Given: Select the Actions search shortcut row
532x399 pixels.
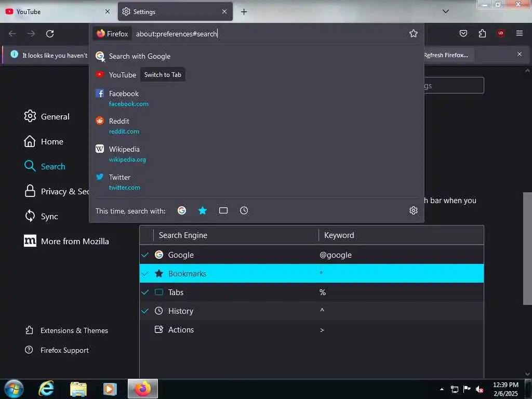Looking at the screenshot, I should point(312,329).
